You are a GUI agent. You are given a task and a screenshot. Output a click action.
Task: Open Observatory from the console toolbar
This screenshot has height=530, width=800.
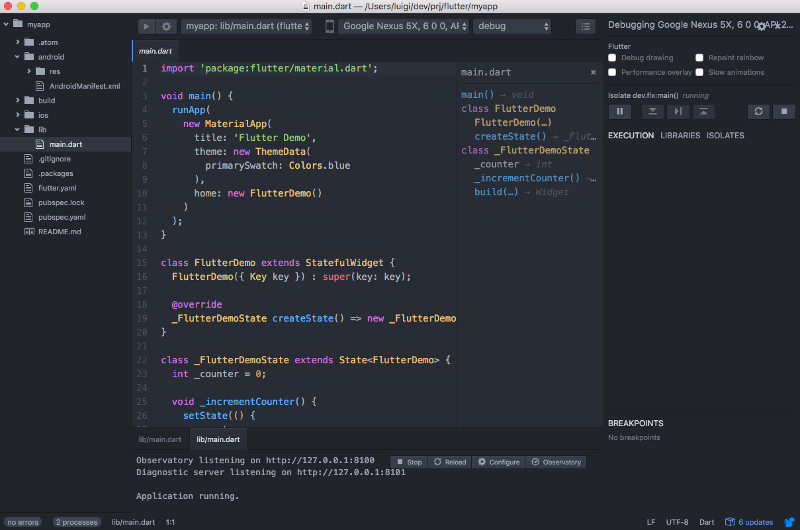pos(556,462)
